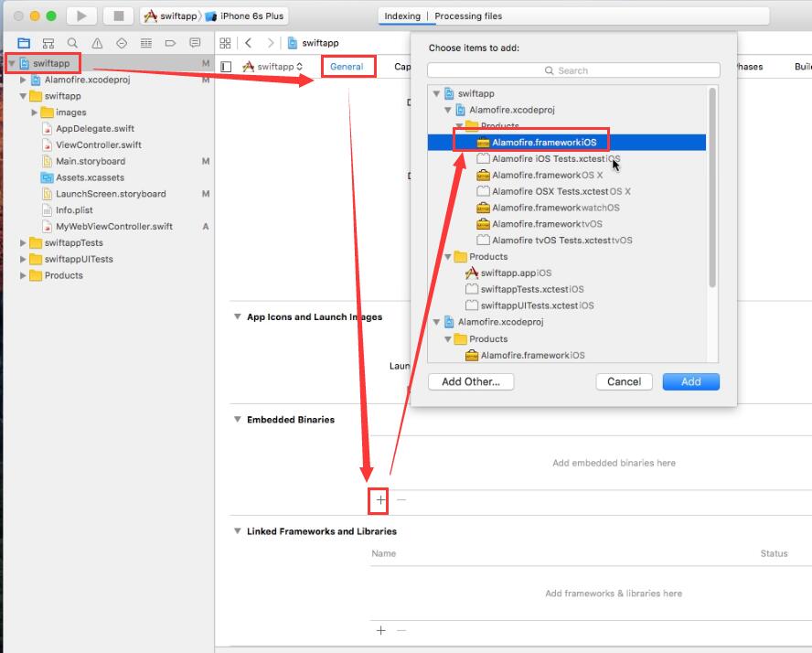This screenshot has width=812, height=653.
Task: Expand the images folder
Action: pyautogui.click(x=34, y=112)
